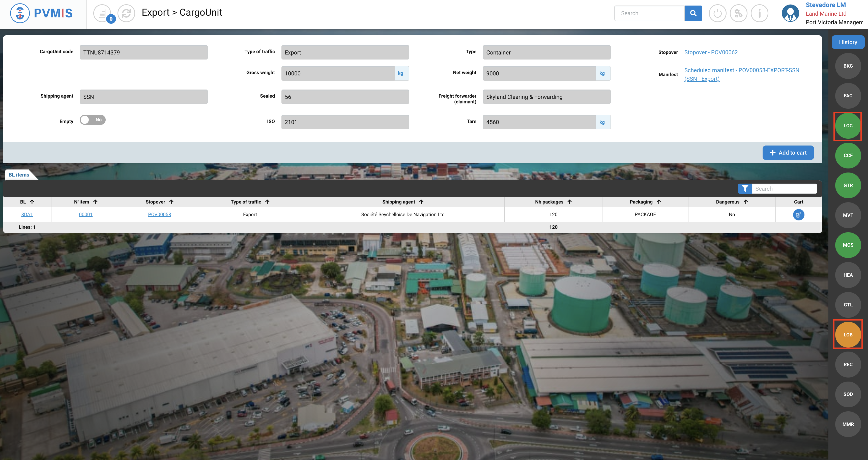This screenshot has width=868, height=460.
Task: Click the info icon in header
Action: pyautogui.click(x=760, y=13)
